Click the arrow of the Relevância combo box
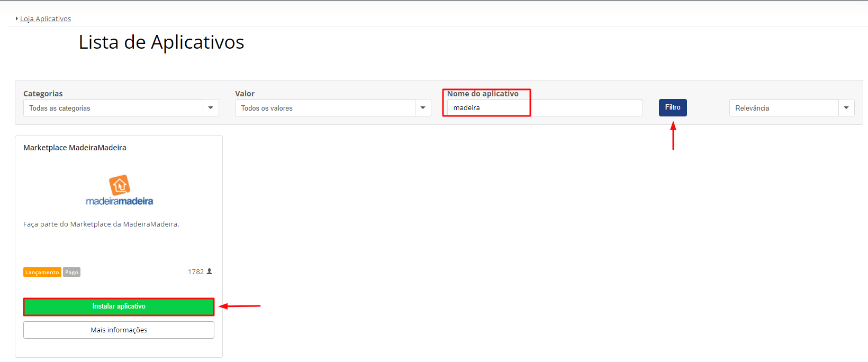 [x=846, y=108]
